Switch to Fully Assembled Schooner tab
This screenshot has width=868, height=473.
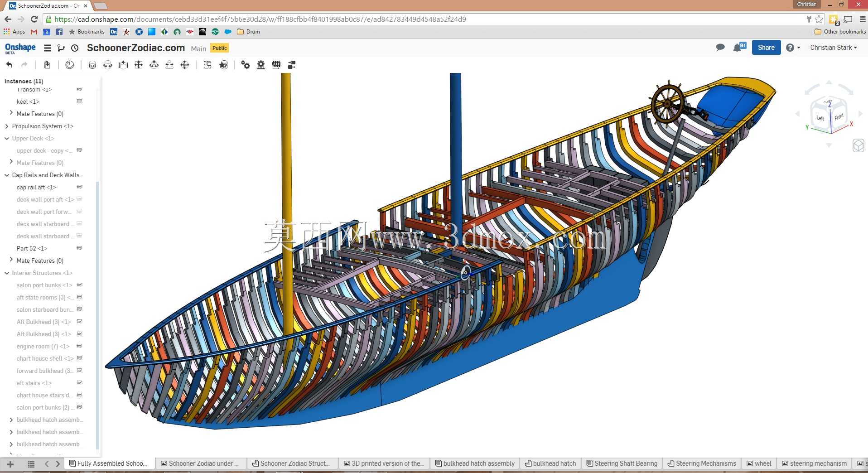coord(109,463)
